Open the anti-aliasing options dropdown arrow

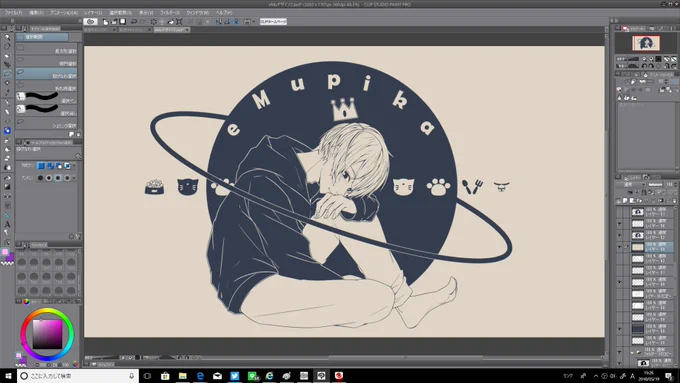pyautogui.click(x=74, y=178)
